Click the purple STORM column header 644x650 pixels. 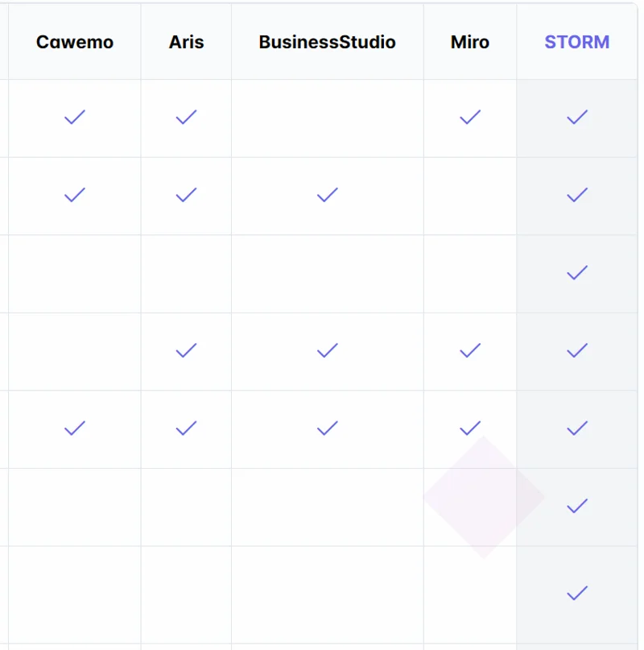point(577,43)
